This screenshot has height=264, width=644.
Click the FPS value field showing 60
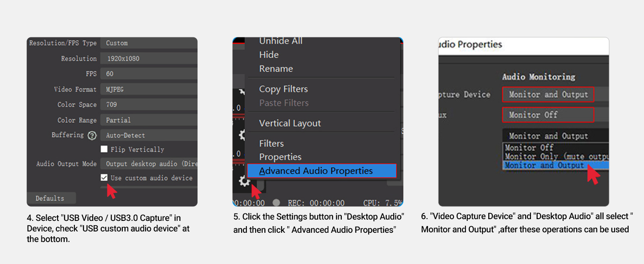pos(149,74)
